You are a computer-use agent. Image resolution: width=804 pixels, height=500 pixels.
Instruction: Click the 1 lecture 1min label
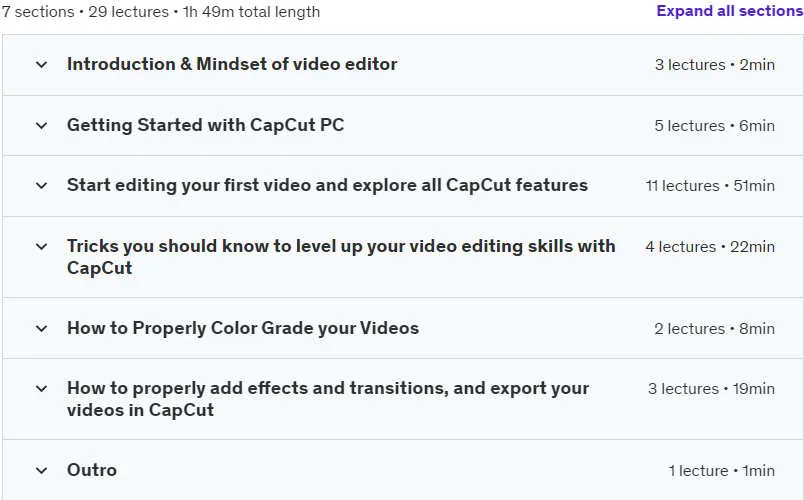click(x=721, y=471)
